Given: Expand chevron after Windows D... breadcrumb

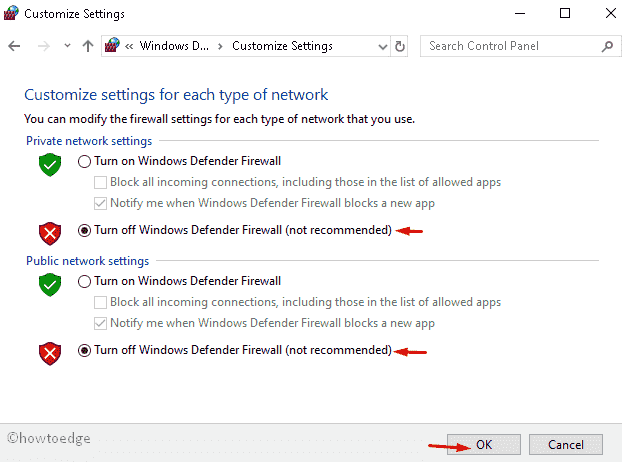Looking at the screenshot, I should (220, 46).
